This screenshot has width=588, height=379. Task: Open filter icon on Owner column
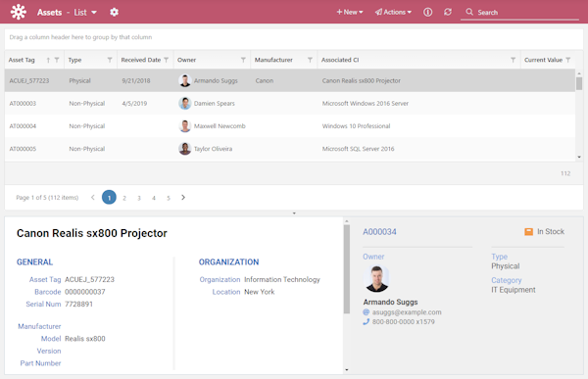(x=243, y=60)
